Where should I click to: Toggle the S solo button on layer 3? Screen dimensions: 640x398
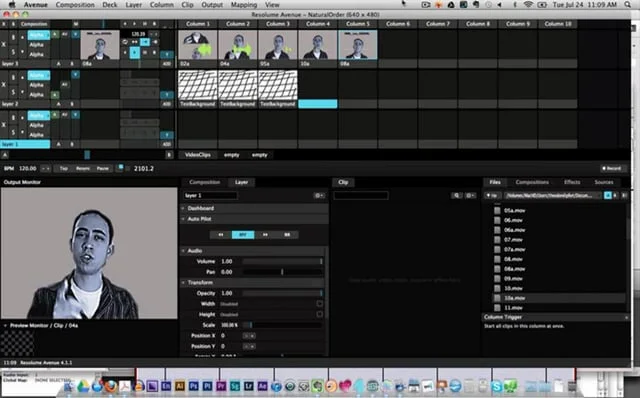coord(13,52)
